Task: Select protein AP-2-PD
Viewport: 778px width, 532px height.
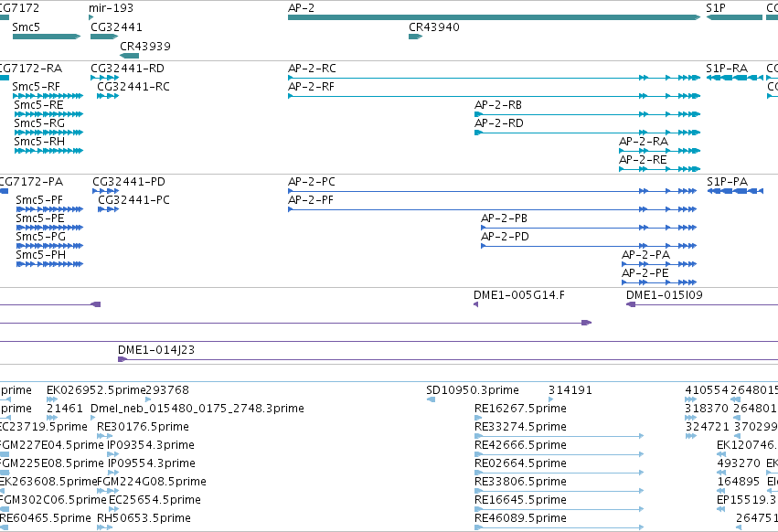Action: click(589, 246)
